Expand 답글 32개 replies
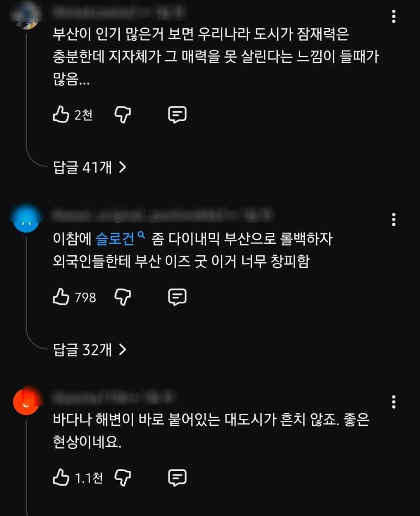This screenshot has height=516, width=420. [x=90, y=350]
